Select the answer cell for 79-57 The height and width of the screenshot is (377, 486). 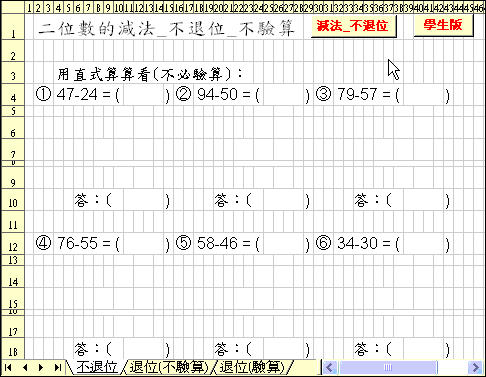(x=423, y=95)
